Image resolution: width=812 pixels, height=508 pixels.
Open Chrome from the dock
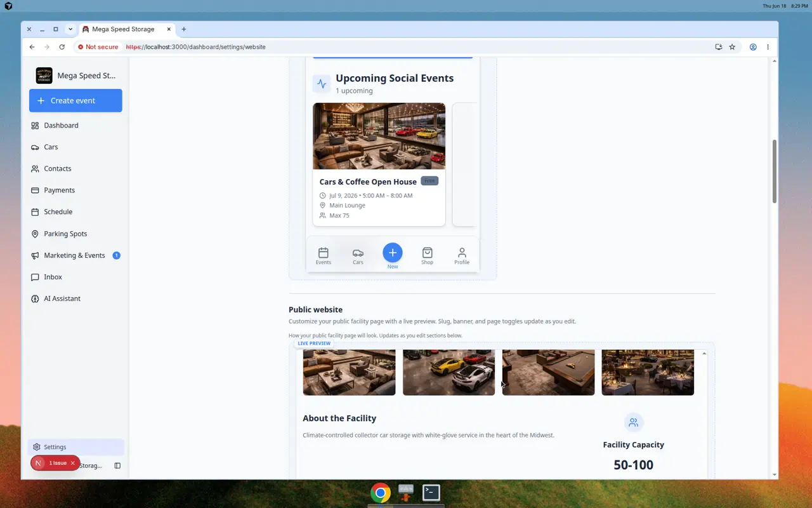click(x=381, y=493)
